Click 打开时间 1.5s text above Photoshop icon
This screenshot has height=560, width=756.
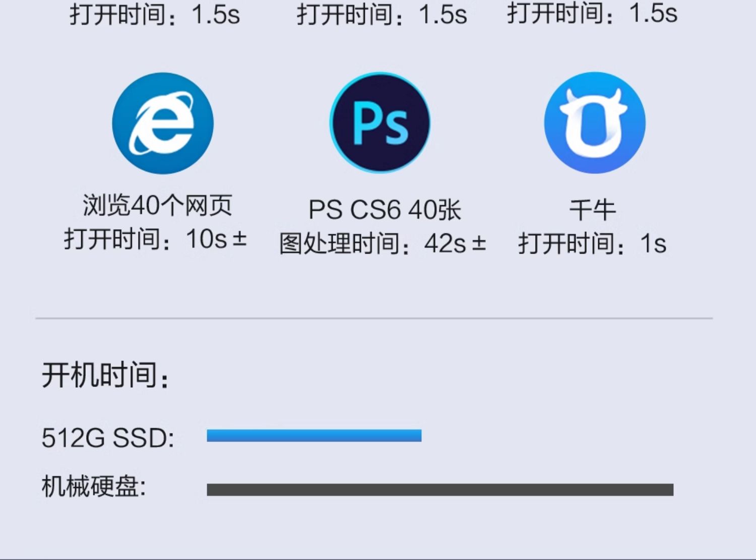[x=382, y=15]
